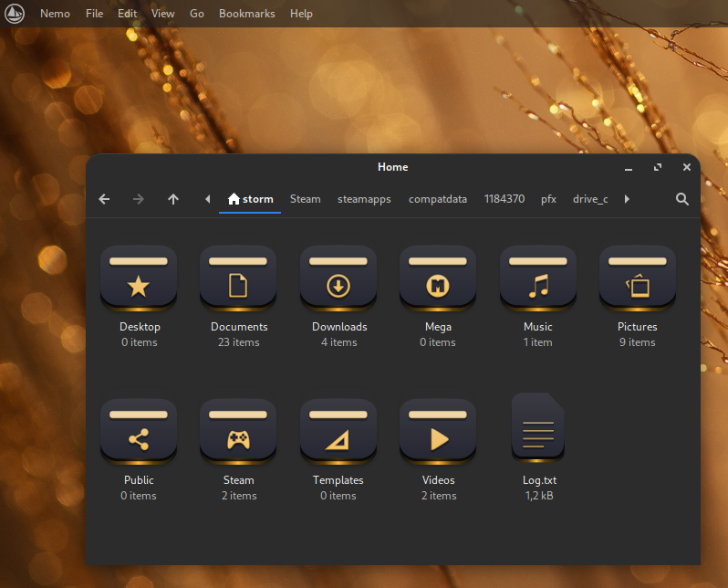Screen dimensions: 728x588
Task: Open the Videos folder
Action: click(438, 432)
